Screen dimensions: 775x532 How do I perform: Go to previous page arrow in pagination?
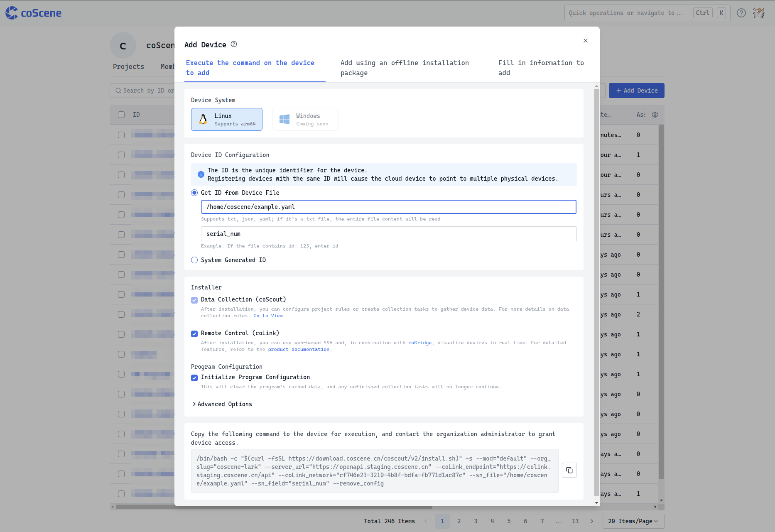click(426, 521)
